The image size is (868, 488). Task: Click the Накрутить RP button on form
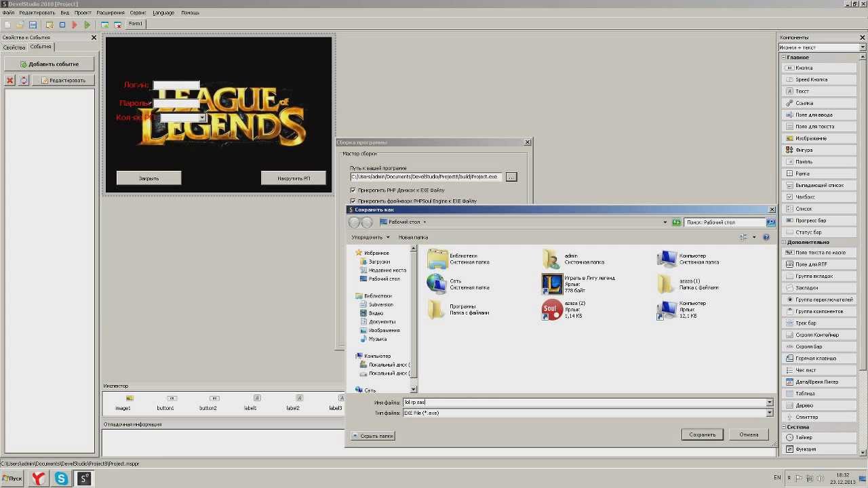(x=293, y=178)
